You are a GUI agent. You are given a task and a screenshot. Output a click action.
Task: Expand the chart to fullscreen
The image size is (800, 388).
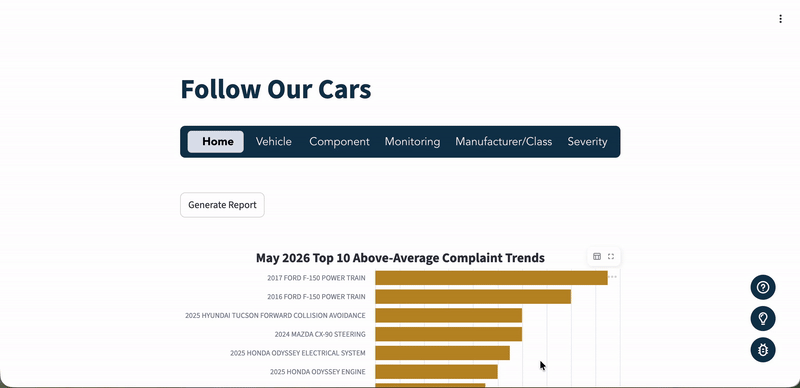point(611,256)
